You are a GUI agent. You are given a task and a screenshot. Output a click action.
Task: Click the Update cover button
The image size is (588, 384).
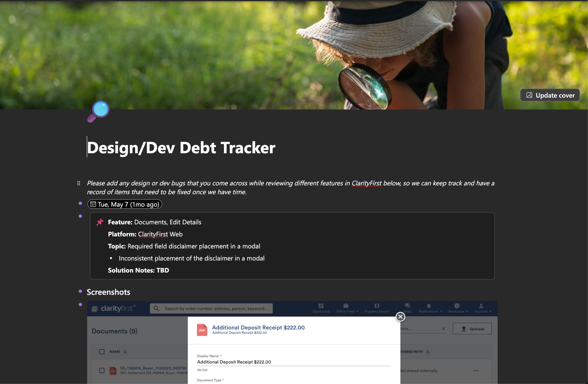point(550,95)
